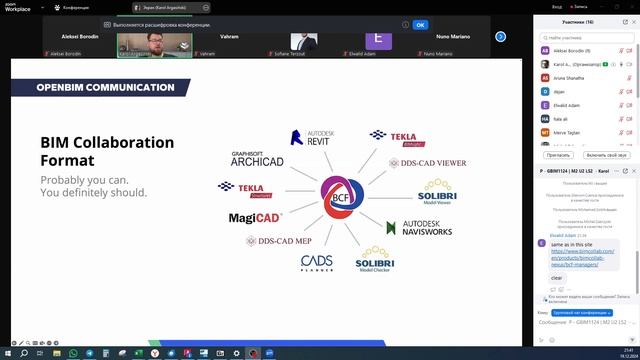This screenshot has height=360, width=640.
Task: Open the Zoom Workplace dropdown arrow
Action: click(x=42, y=7)
